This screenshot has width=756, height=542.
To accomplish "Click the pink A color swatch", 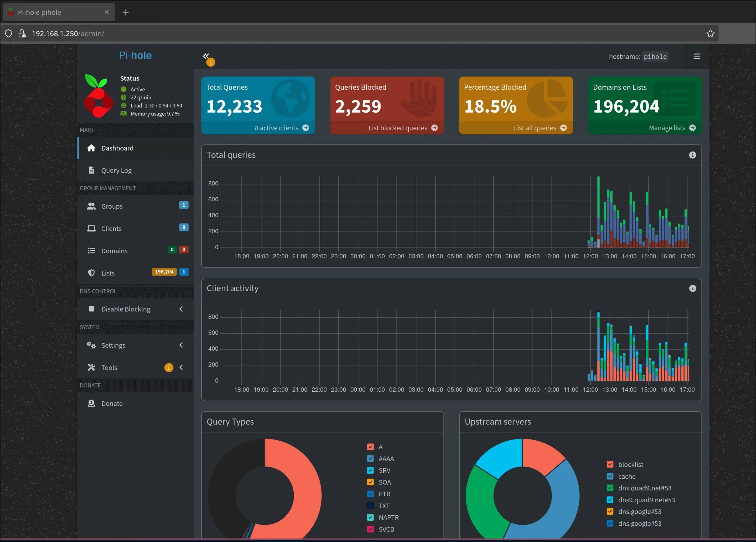I will tap(370, 447).
